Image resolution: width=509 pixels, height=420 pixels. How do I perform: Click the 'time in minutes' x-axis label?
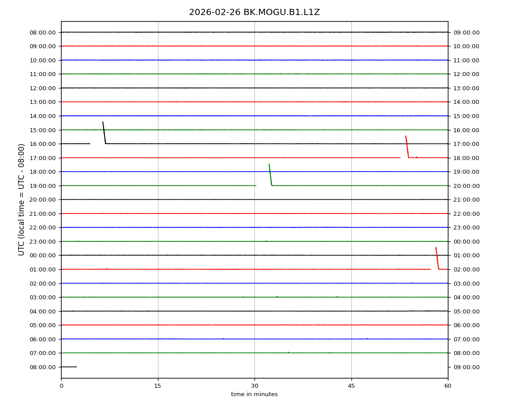point(254,394)
